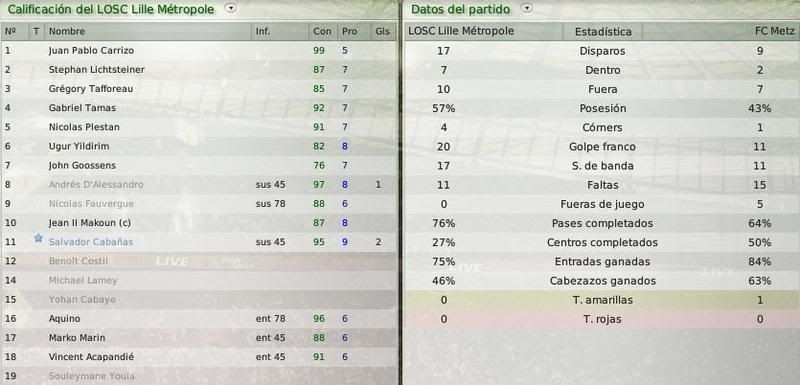800x385 pixels.
Task: Sort by the Gls goals column
Action: 382,32
